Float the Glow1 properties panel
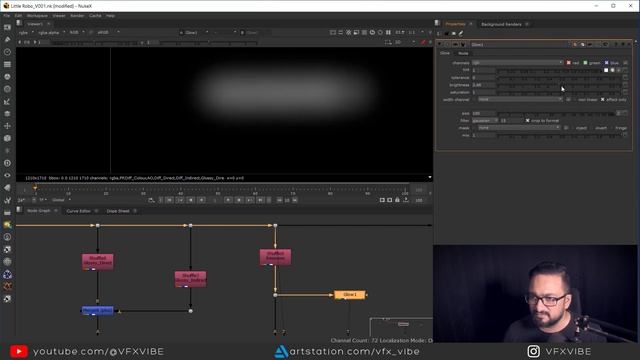Screen dimensions: 640x360 (x=623, y=44)
